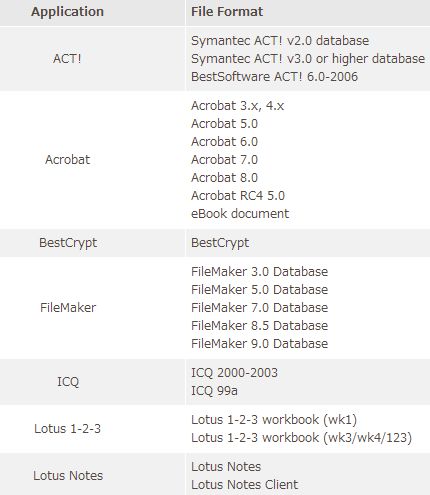The image size is (430, 495).
Task: Click ICQ 2000-2003 entry
Action: 234,373
